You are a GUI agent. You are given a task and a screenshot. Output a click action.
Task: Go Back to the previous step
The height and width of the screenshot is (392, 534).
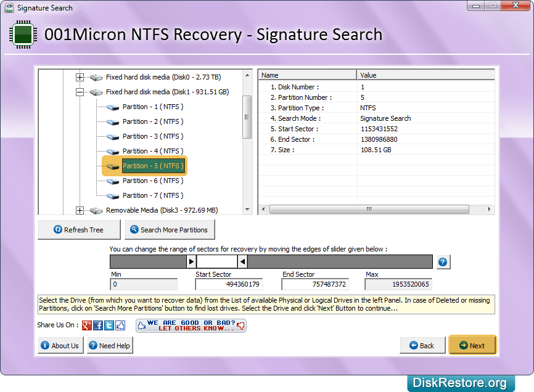point(422,345)
